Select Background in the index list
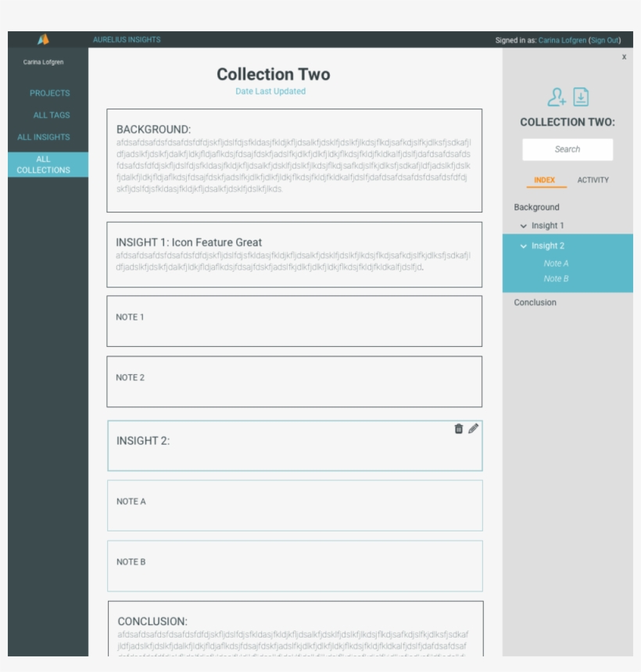641x672 pixels. click(537, 207)
